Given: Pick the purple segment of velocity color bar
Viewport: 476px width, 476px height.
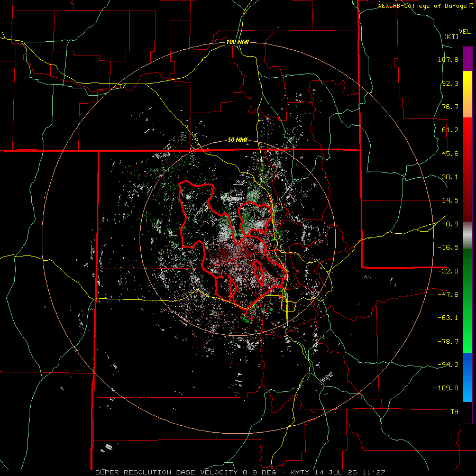Looking at the screenshot, I should click(x=467, y=59).
